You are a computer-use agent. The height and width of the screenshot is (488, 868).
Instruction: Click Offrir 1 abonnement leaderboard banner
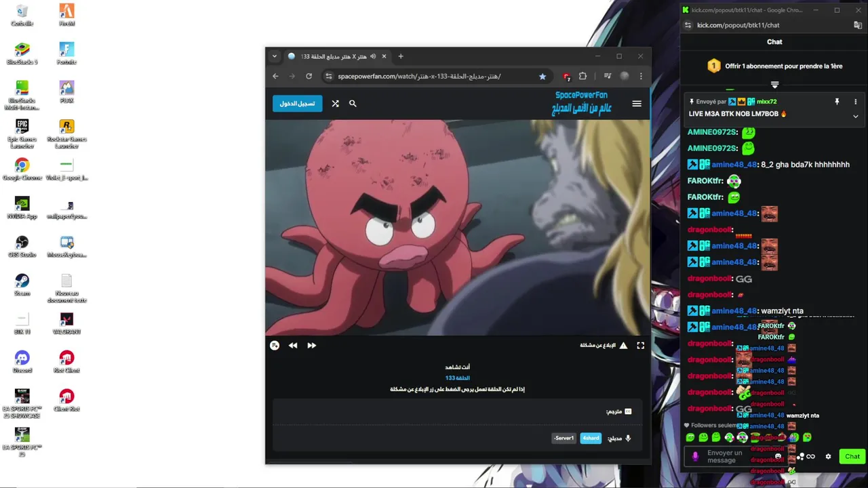click(774, 66)
